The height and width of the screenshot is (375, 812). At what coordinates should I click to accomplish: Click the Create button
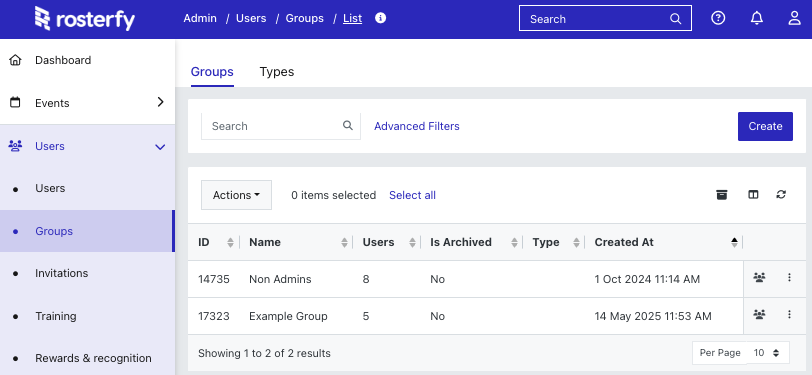765,126
